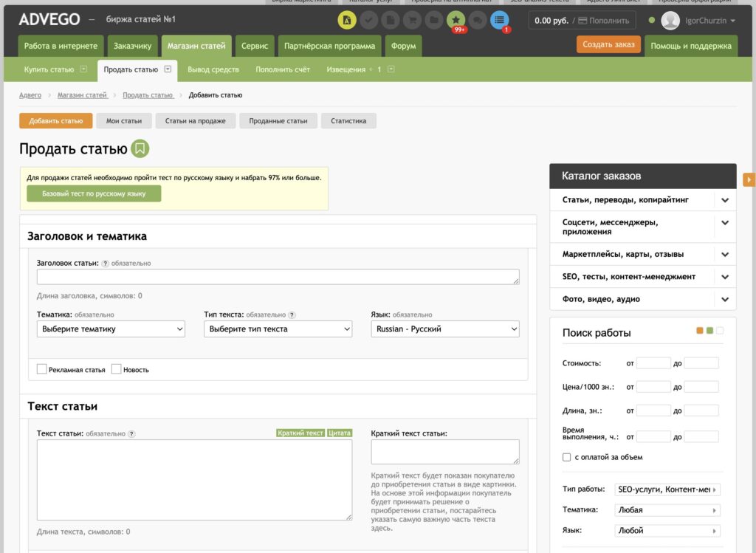756x553 pixels.
Task: Open Тип работы selector SEO-услуги
Action: (667, 490)
